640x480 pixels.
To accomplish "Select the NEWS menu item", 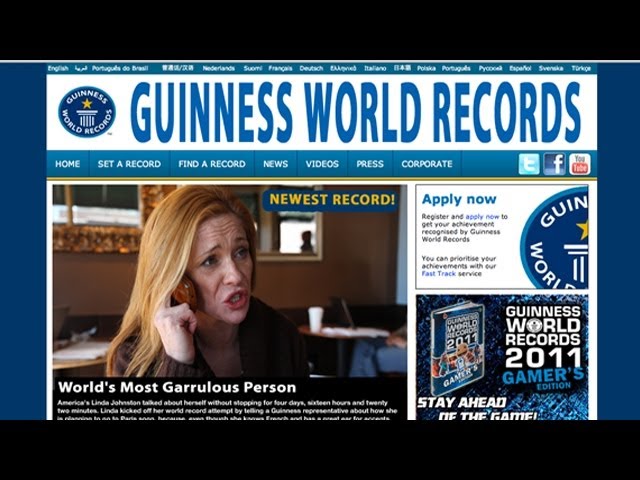I will 276,164.
